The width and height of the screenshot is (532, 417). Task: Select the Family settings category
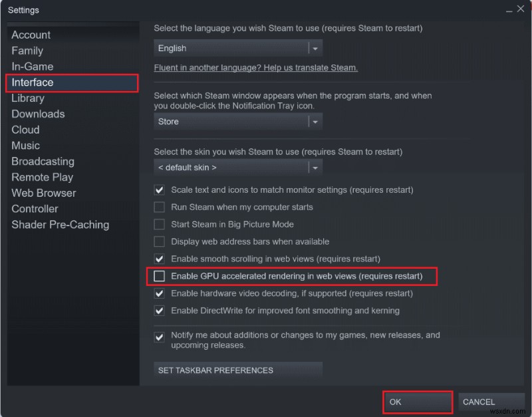point(27,51)
